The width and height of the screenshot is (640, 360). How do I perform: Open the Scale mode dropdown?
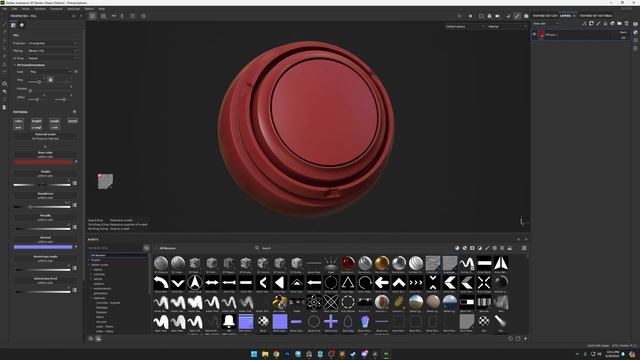(50, 72)
